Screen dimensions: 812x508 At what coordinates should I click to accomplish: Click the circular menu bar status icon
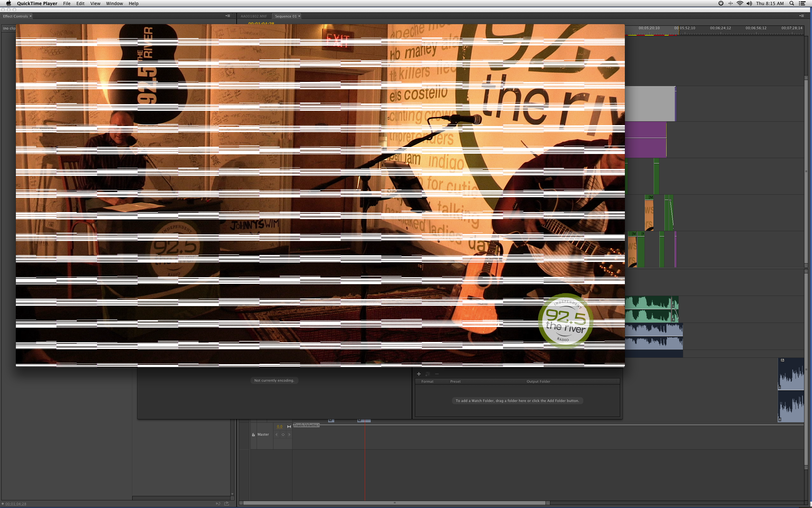(721, 3)
